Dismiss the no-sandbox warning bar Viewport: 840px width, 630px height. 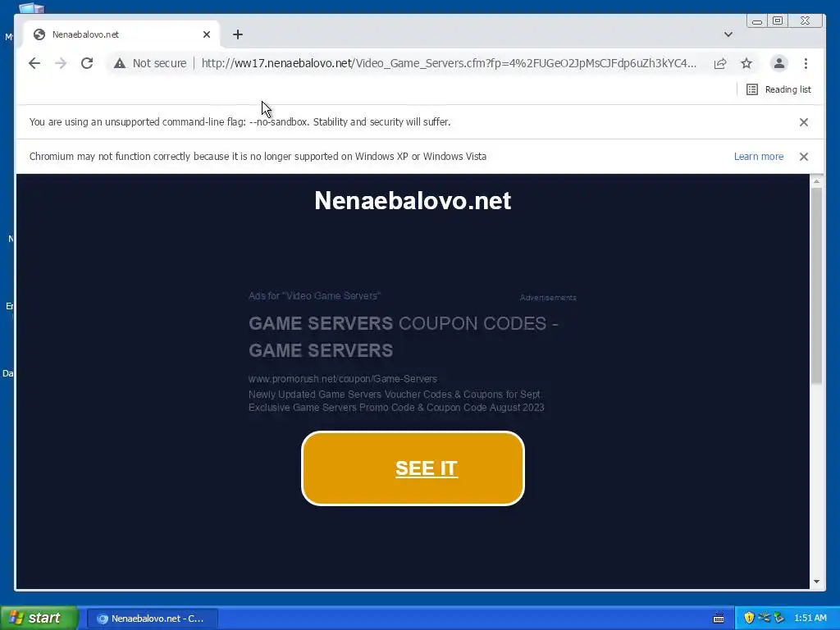[804, 122]
